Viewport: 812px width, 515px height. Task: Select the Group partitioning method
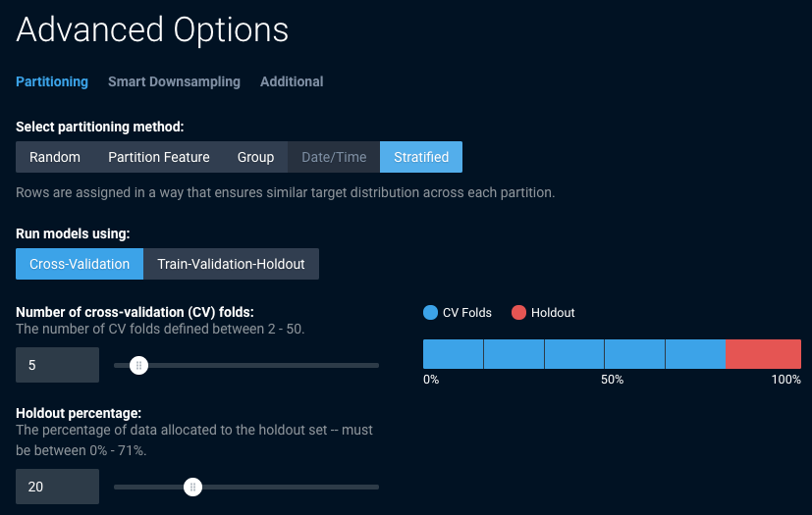[x=255, y=157]
